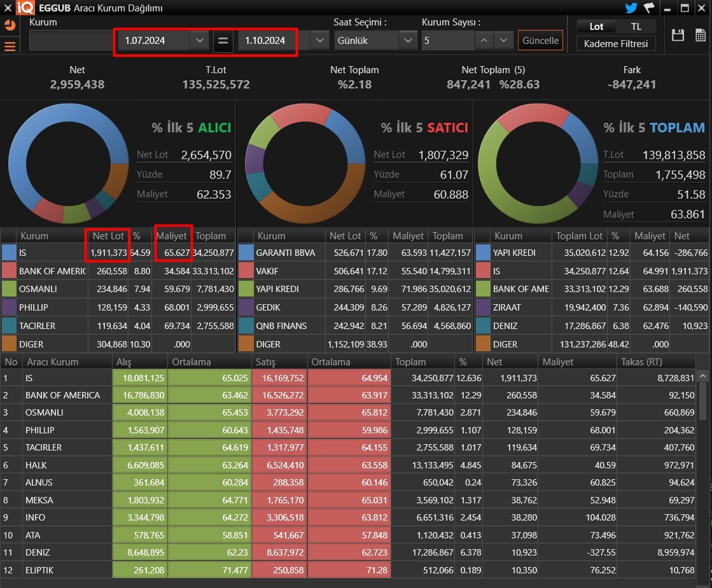Select the HALK row in bottom table
Viewport: 712px width, 588px height.
[348, 465]
